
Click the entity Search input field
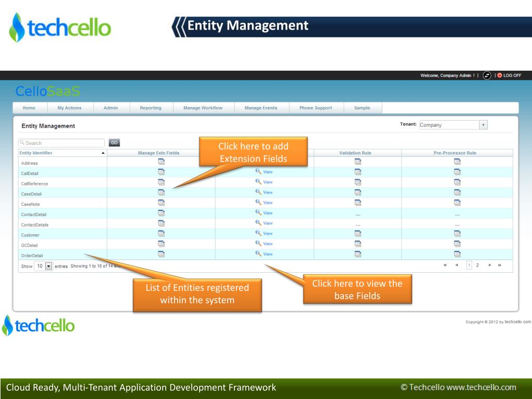(61, 143)
